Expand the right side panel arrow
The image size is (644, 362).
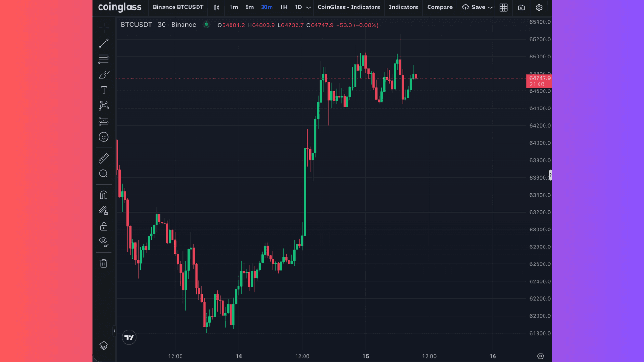point(550,175)
